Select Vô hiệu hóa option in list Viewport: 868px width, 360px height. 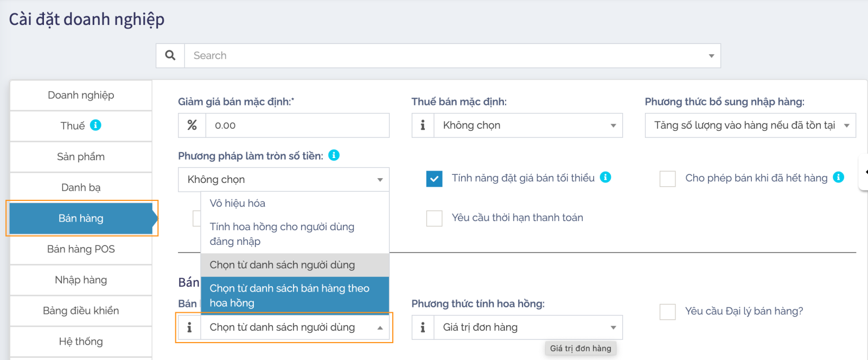pyautogui.click(x=238, y=203)
